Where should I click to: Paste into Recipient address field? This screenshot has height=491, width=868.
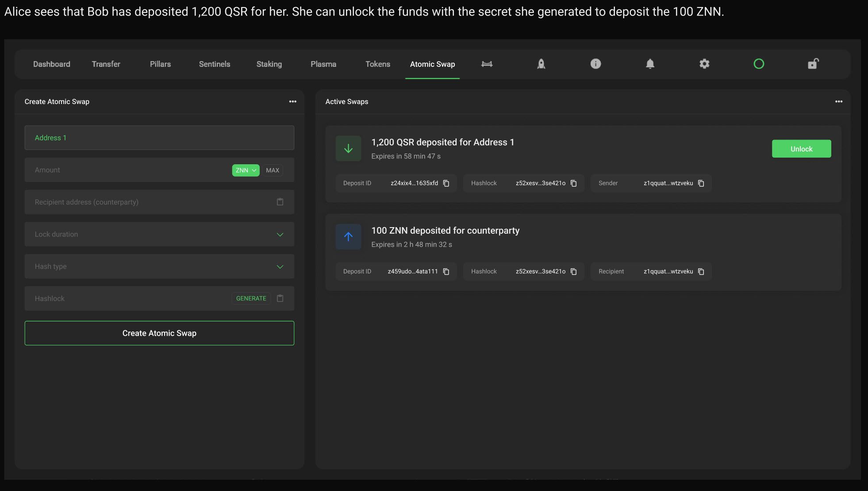click(280, 202)
